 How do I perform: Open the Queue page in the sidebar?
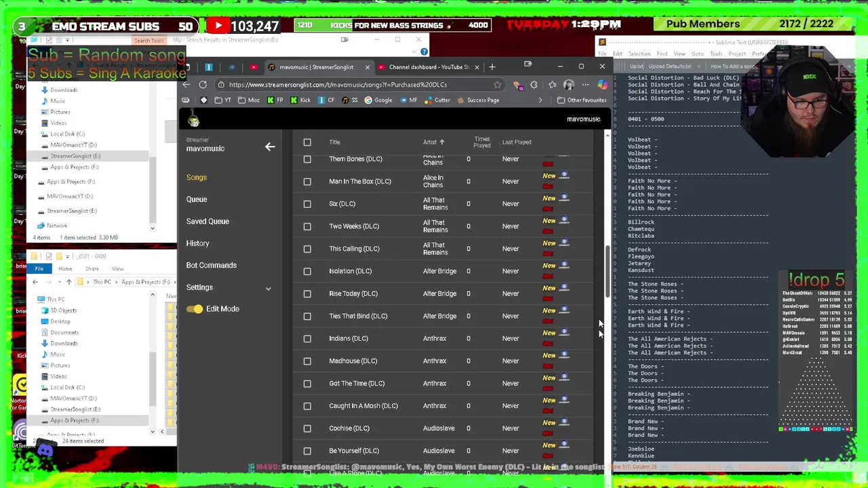pyautogui.click(x=197, y=199)
